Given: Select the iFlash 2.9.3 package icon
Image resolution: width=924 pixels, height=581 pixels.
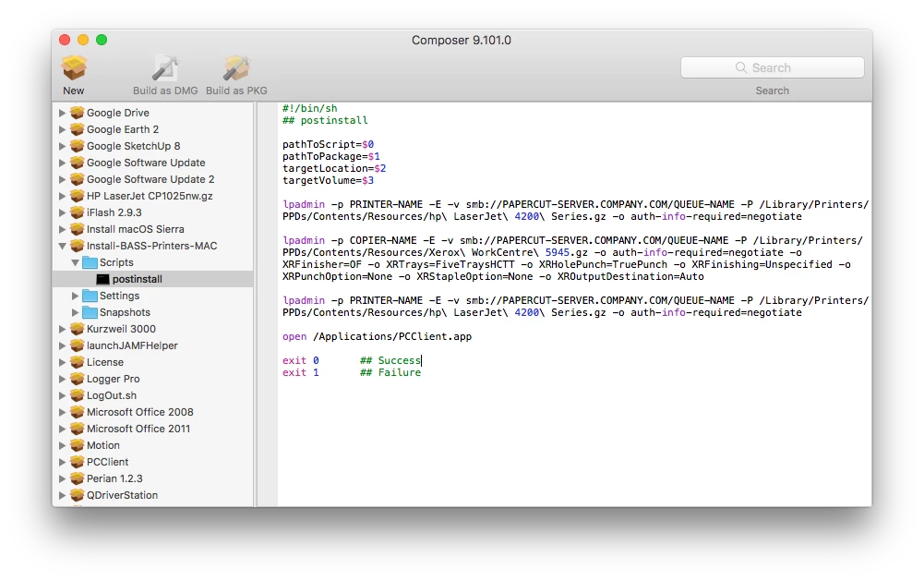Looking at the screenshot, I should [x=78, y=212].
